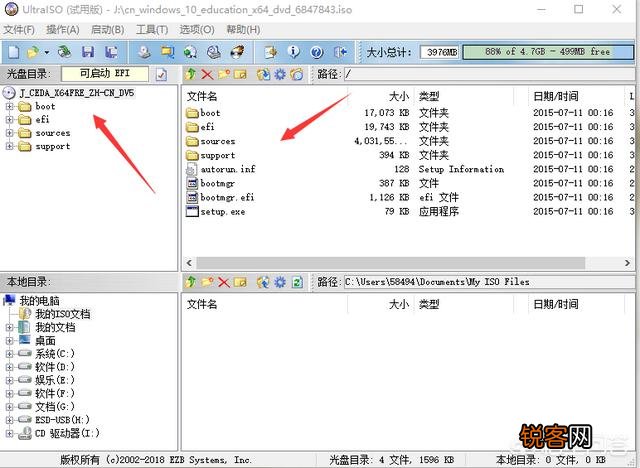The width and height of the screenshot is (640, 468).
Task: Click the rename folder icon in disc toolbar
Action: 240,74
